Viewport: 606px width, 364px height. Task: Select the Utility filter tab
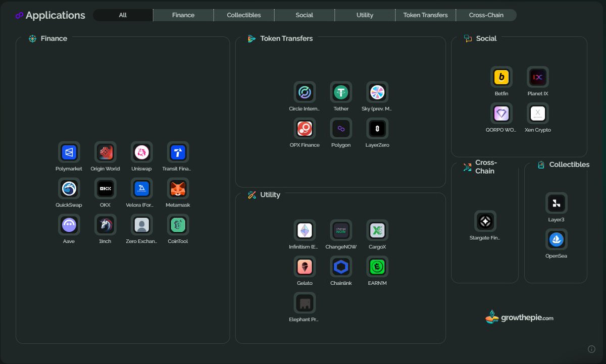coord(365,15)
